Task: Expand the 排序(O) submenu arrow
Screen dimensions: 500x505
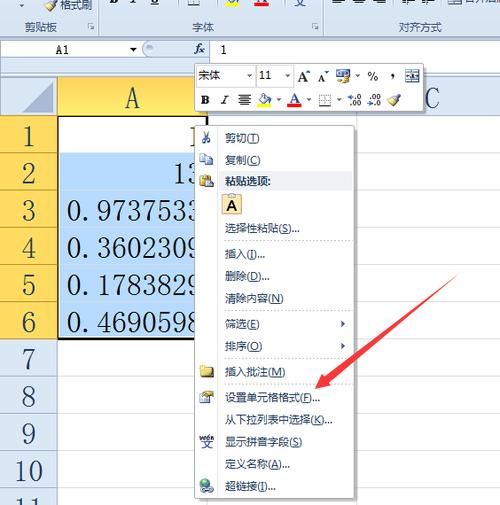Action: click(343, 346)
